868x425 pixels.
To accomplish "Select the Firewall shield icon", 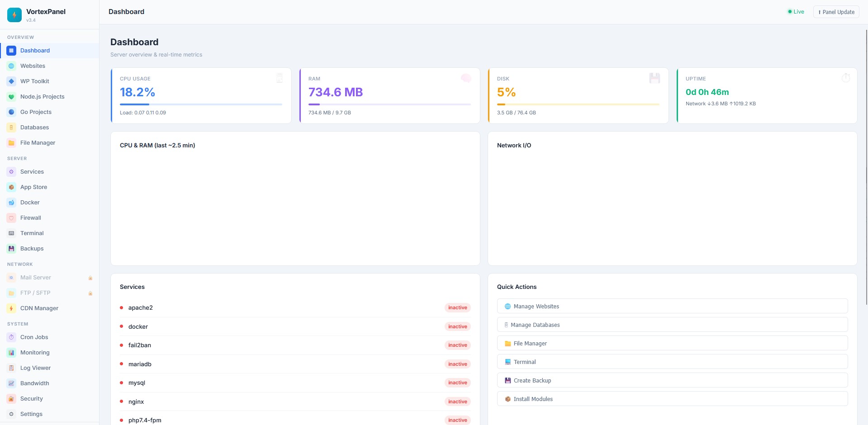I will tap(12, 218).
